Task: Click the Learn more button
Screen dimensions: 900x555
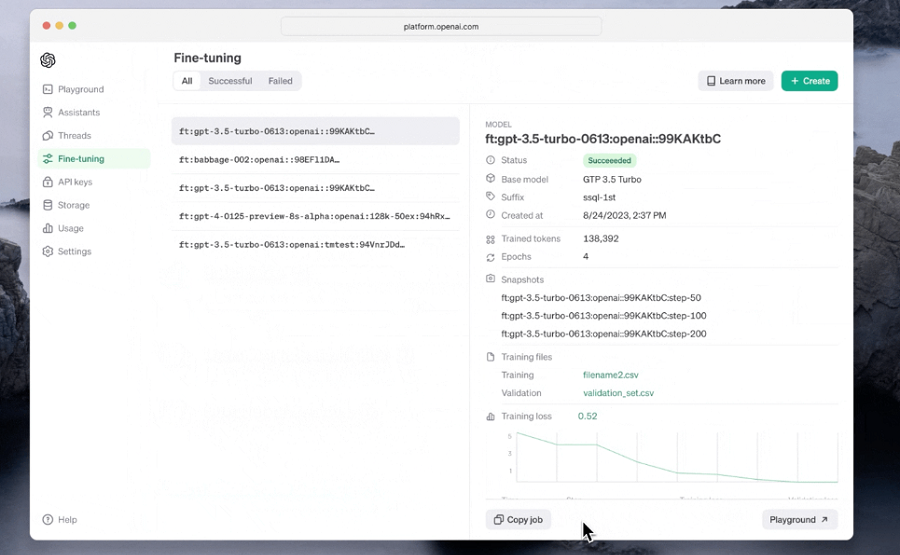Action: [x=736, y=81]
